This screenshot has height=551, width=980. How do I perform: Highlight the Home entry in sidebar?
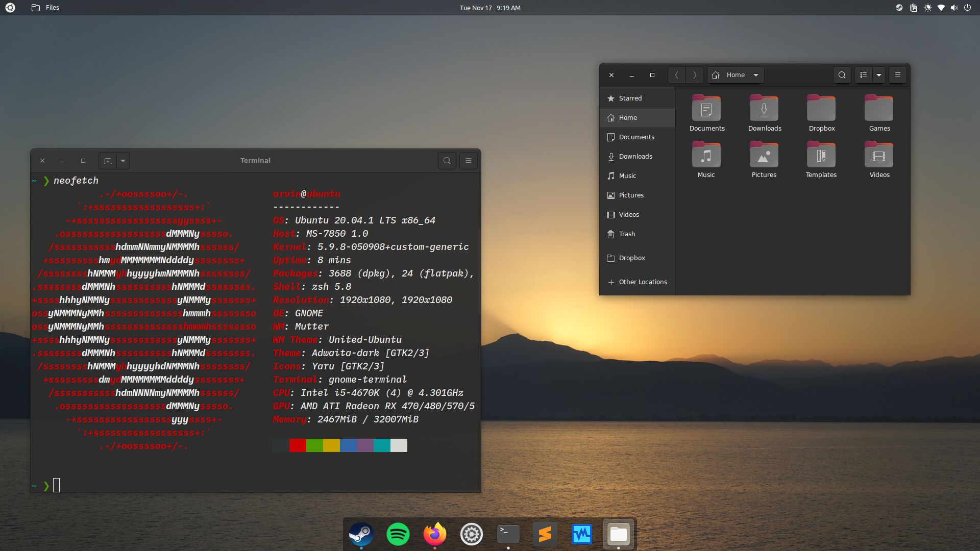pos(628,117)
